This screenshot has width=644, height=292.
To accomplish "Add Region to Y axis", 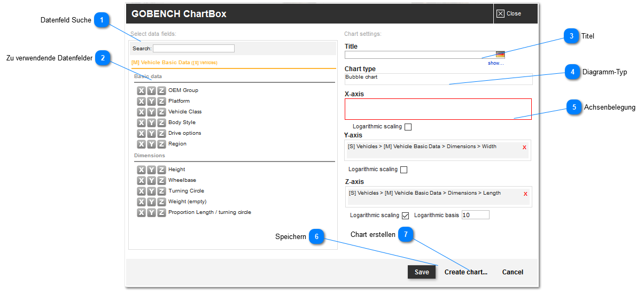I will tap(151, 144).
